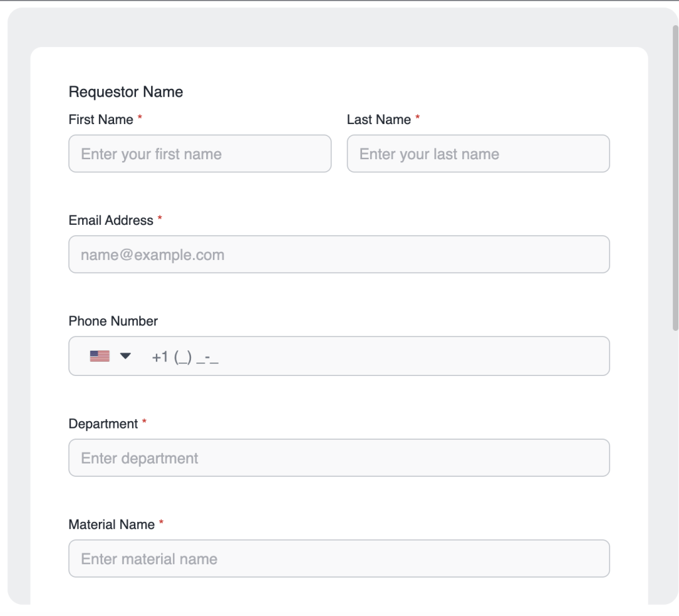This screenshot has width=679, height=616.
Task: Click the Email Address label text
Action: tap(111, 220)
